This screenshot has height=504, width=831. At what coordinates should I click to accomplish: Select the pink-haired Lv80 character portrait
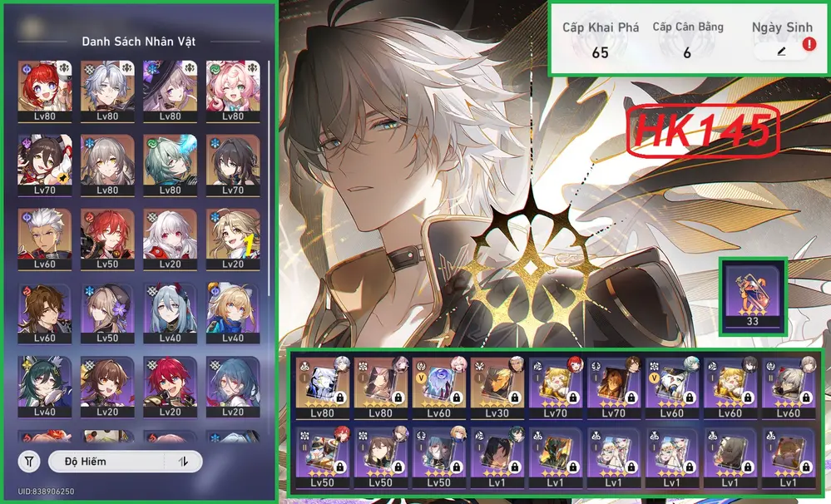click(x=233, y=91)
